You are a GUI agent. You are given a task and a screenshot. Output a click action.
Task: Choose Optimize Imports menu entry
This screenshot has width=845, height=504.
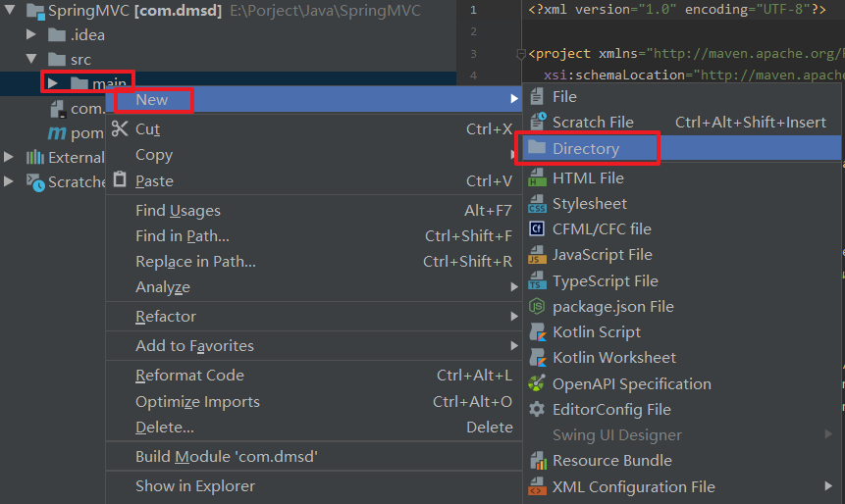314,402
